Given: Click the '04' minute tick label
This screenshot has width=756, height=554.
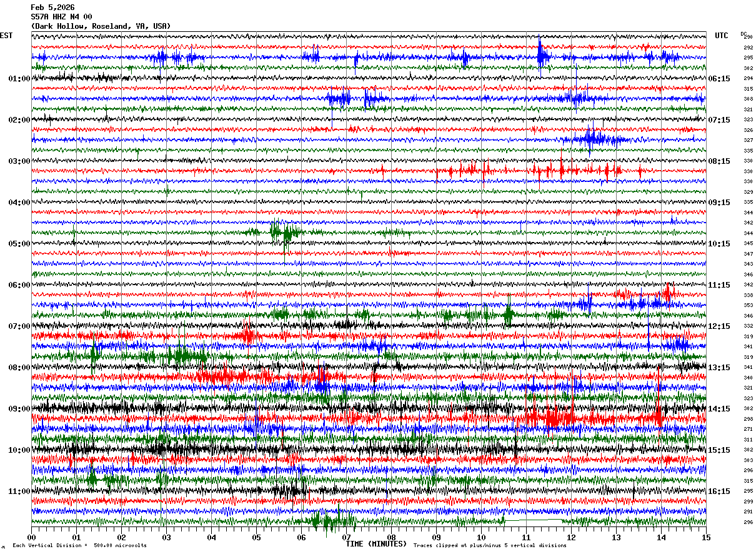Looking at the screenshot, I should coord(211,537).
